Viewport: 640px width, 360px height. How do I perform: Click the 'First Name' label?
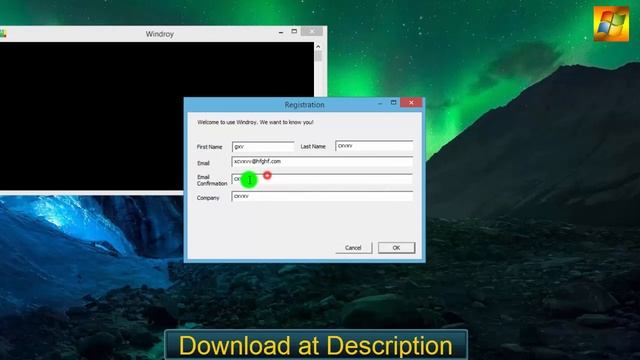[x=209, y=147]
